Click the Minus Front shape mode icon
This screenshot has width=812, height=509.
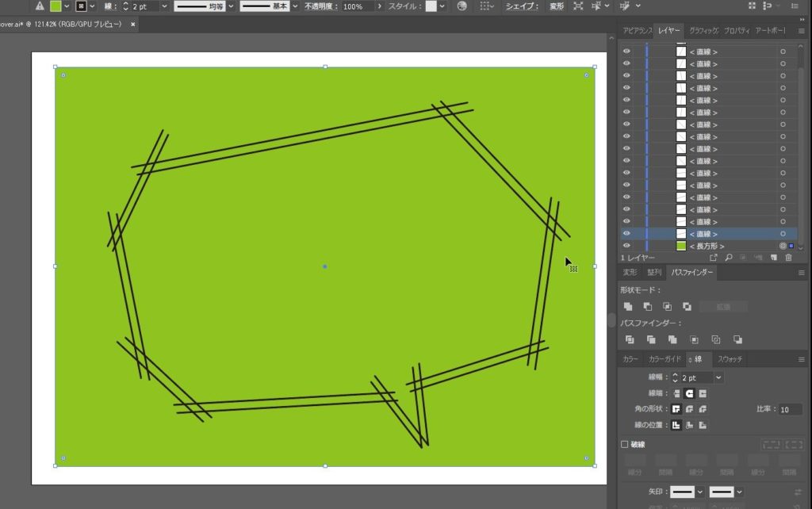[x=648, y=306]
